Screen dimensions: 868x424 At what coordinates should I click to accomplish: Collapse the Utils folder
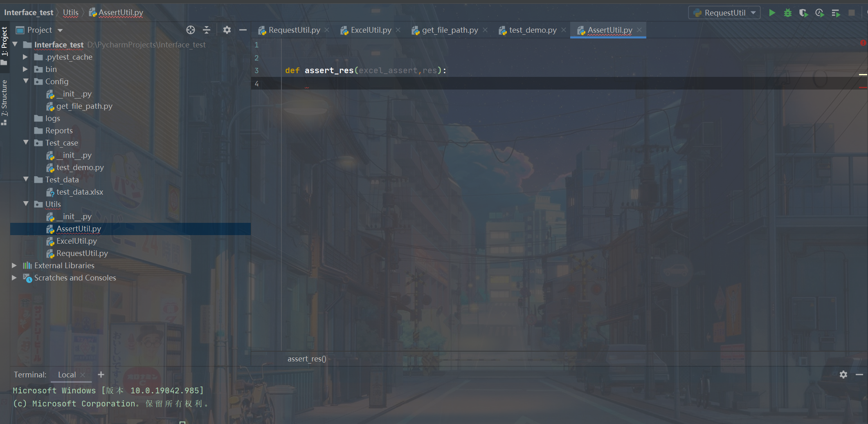point(26,204)
